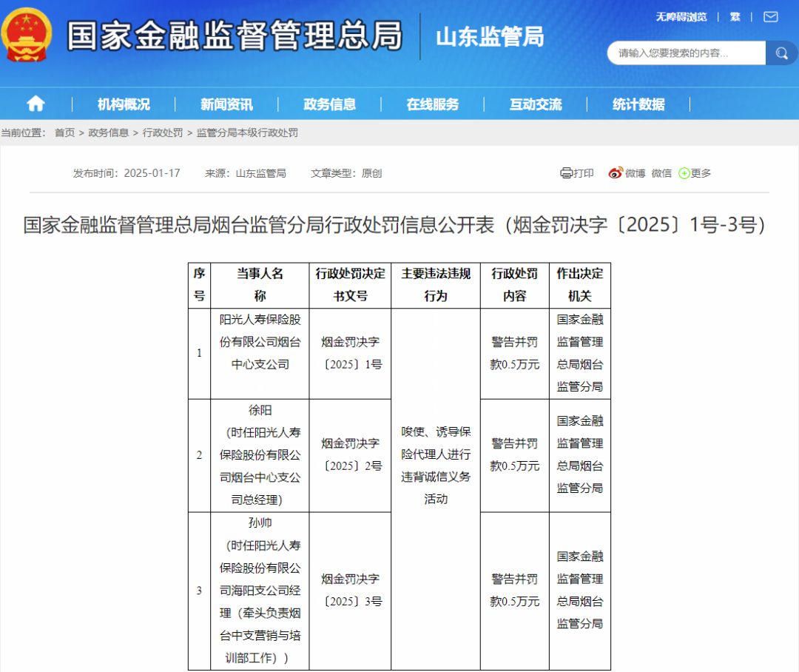Click 文章类型：原创 text
799x672 pixels.
coord(346,173)
